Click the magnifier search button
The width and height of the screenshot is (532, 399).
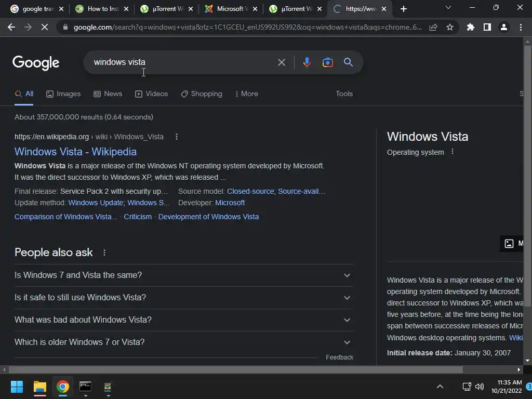pos(349,62)
